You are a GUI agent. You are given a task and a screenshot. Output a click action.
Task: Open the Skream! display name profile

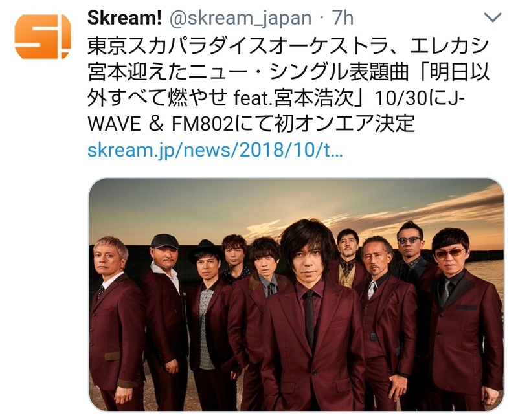point(124,17)
